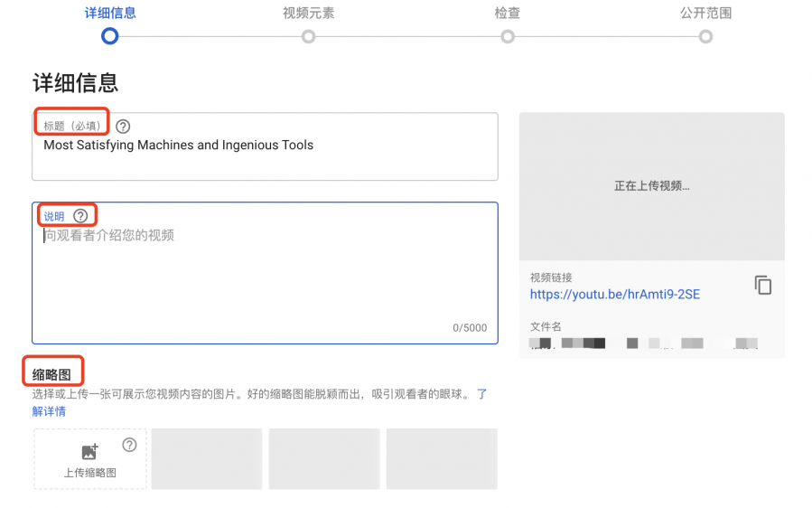Click the help icon beside the 标题 label
The height and width of the screenshot is (508, 812).
[x=123, y=127]
